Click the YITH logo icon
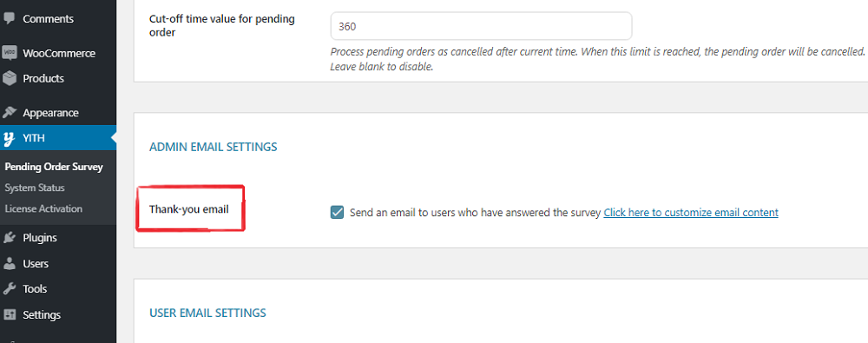 (x=9, y=138)
